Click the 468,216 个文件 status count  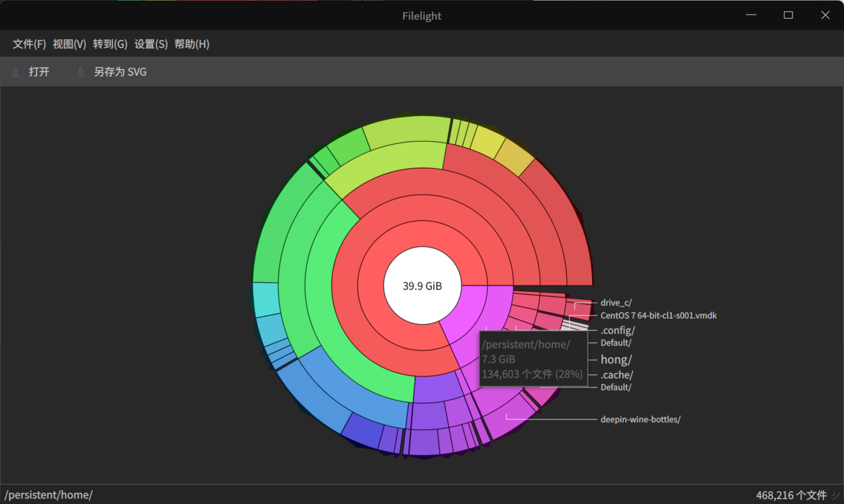tap(791, 495)
